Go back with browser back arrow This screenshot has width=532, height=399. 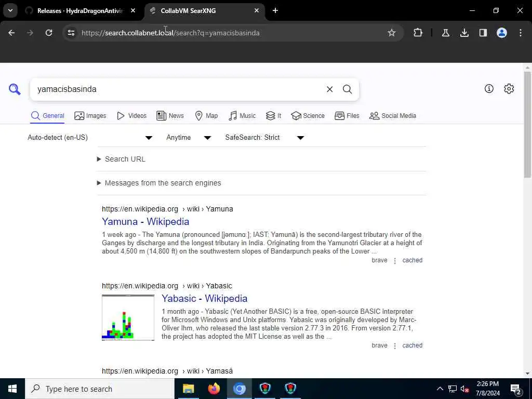[11, 33]
